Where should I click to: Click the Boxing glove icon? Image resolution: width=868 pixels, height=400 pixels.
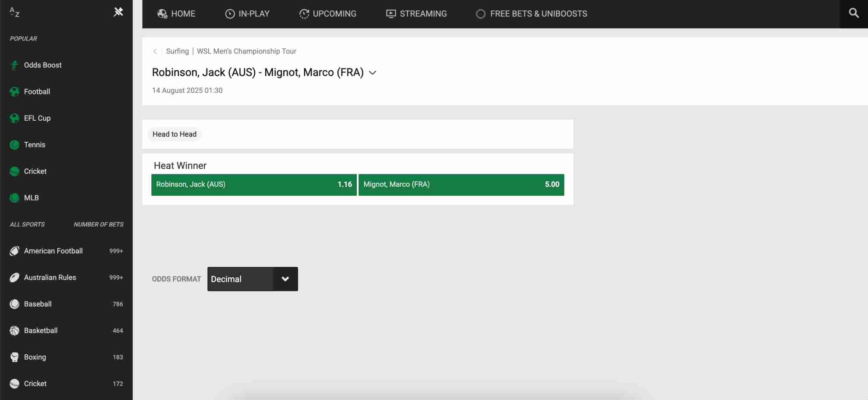click(14, 357)
